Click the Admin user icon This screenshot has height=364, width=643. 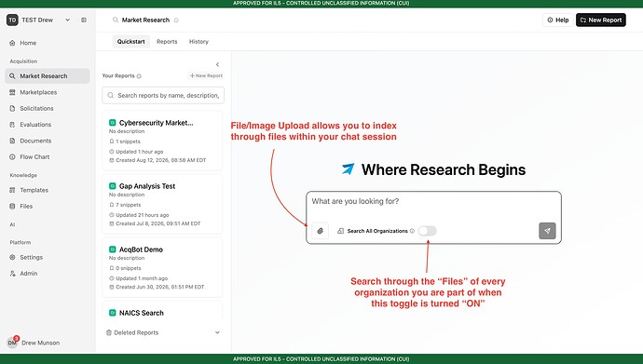coord(12,273)
